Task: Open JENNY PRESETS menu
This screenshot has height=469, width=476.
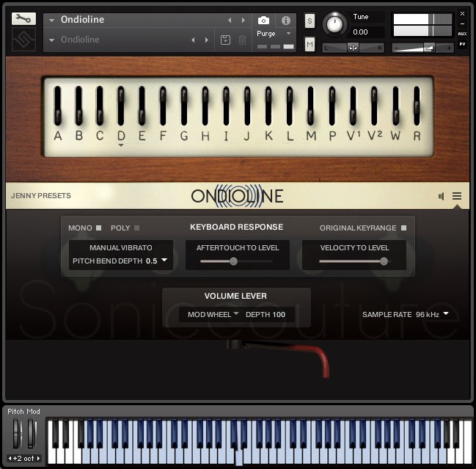Action: click(x=41, y=196)
